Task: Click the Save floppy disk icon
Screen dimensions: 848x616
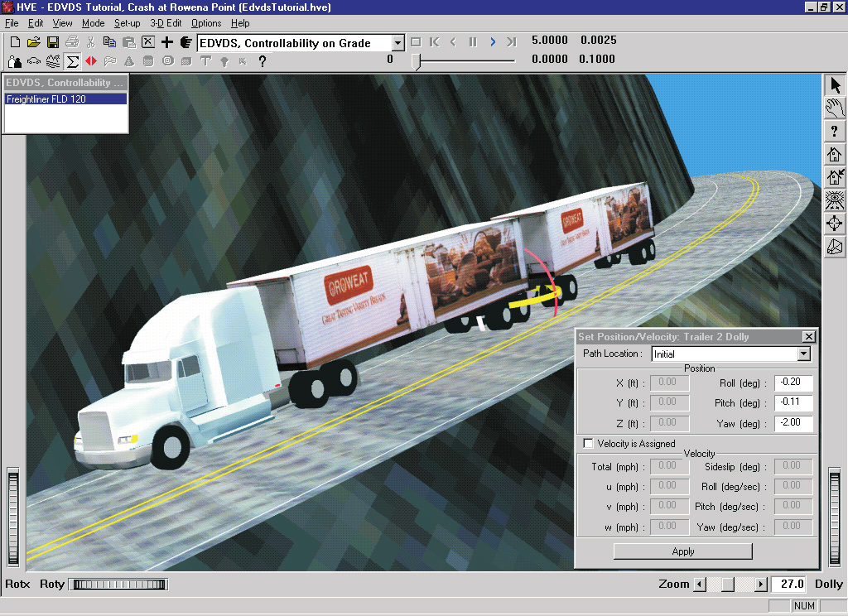Action: (x=52, y=42)
